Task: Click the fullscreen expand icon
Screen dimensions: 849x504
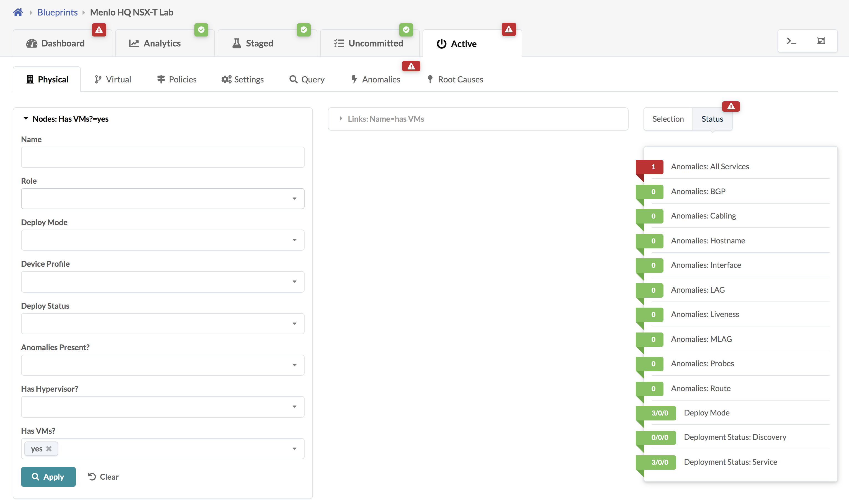Action: pyautogui.click(x=821, y=41)
